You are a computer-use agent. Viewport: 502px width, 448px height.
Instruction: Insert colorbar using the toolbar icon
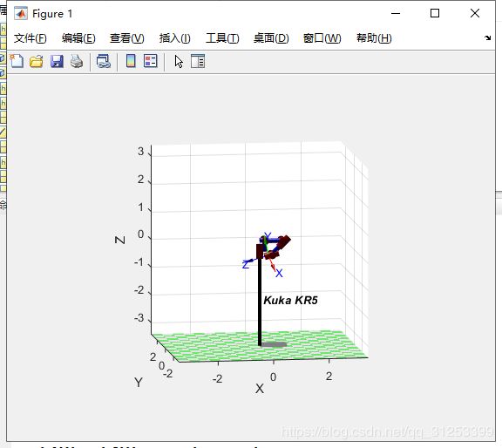coord(131,61)
